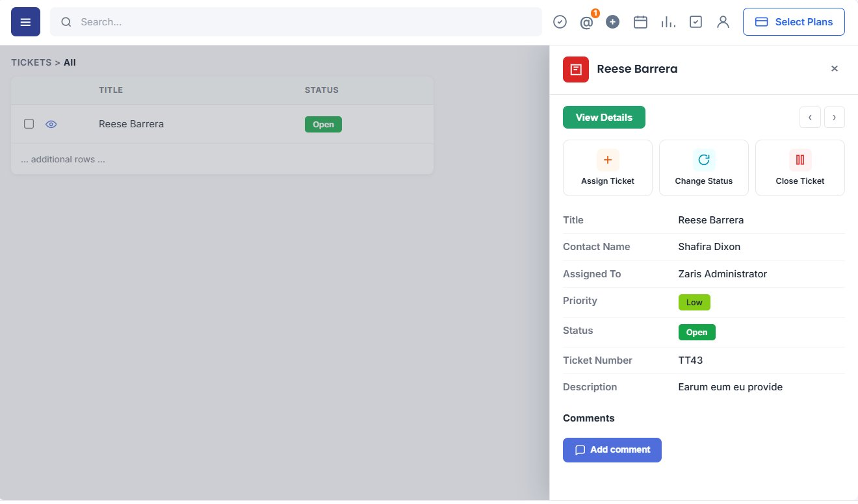Click Assign Ticket action card

(608, 168)
